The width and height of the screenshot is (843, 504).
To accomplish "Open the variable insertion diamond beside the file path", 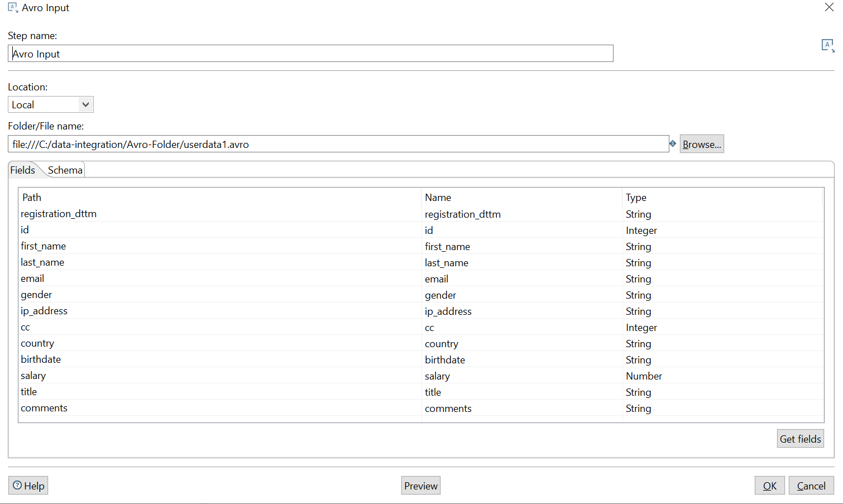I will pos(673,143).
